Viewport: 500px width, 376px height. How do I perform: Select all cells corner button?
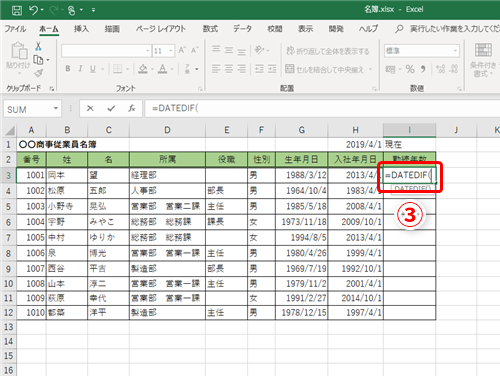click(9, 130)
